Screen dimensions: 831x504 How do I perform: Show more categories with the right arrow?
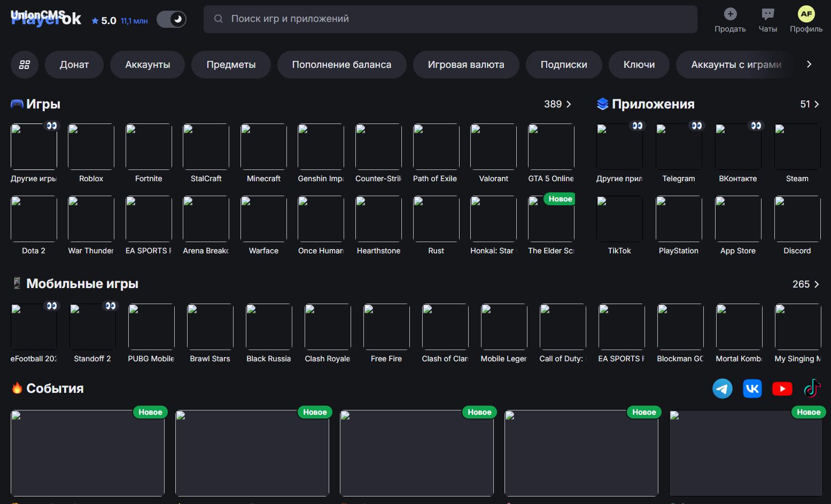point(809,64)
